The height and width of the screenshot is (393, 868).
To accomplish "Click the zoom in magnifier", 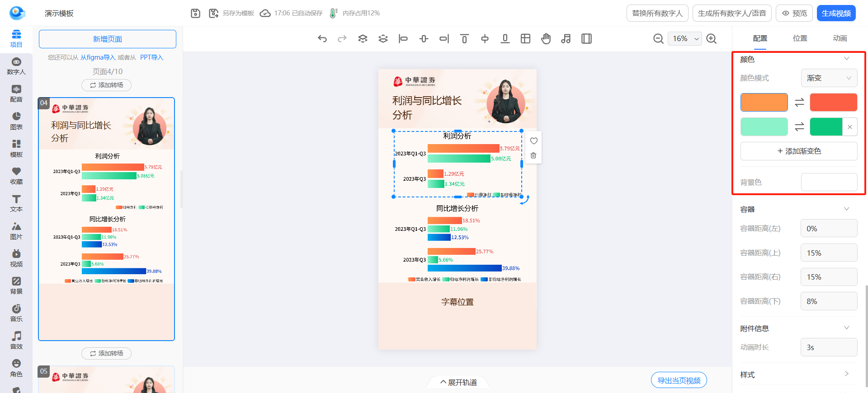I will [711, 39].
